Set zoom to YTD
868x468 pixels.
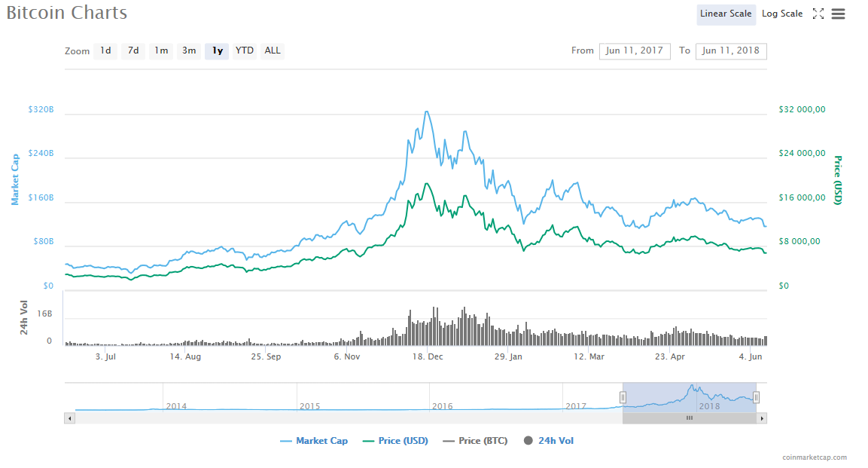pos(244,51)
